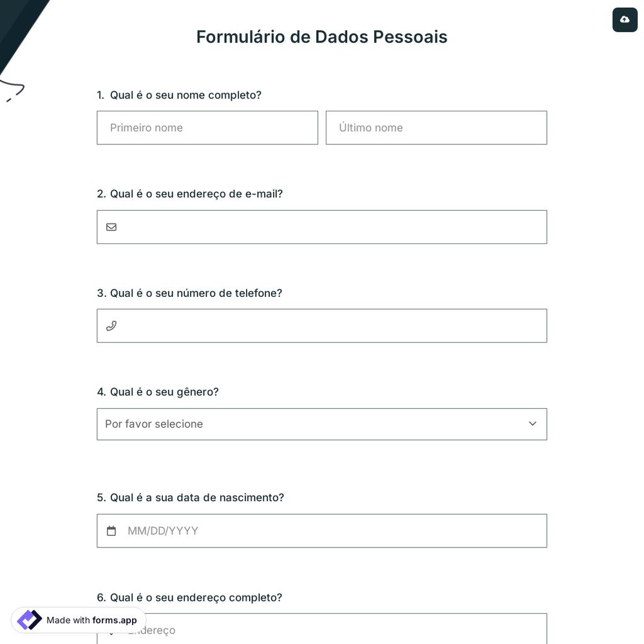This screenshot has width=644, height=644.
Task: Click the form title 'Formulário de Dados Pessoais'
Action: tap(322, 37)
